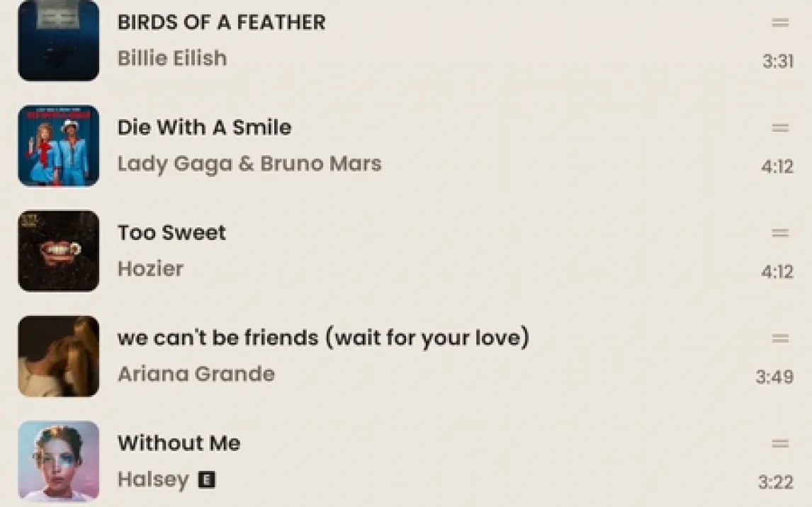Click the reorder handle for Too Sweet
The width and height of the screenshot is (812, 507).
[780, 233]
